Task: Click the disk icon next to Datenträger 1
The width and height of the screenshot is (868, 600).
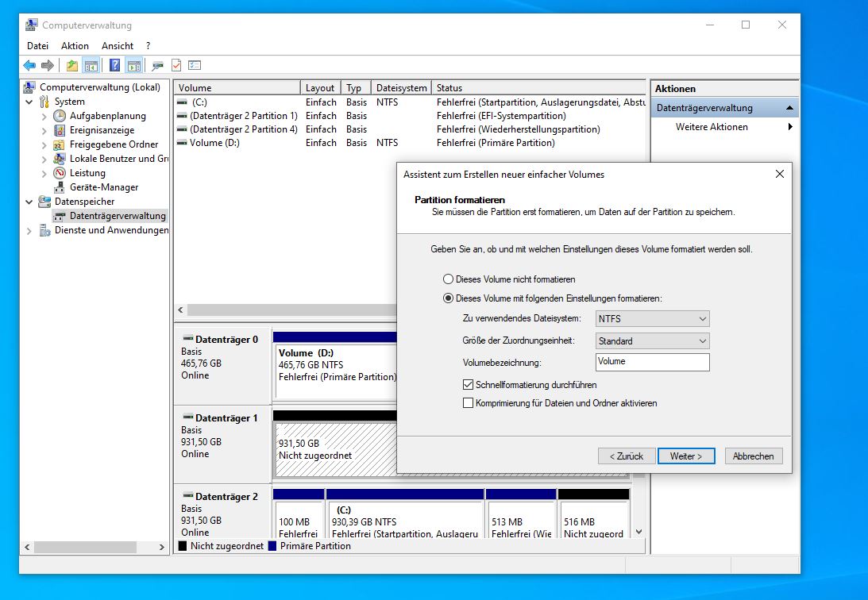Action: [x=188, y=417]
